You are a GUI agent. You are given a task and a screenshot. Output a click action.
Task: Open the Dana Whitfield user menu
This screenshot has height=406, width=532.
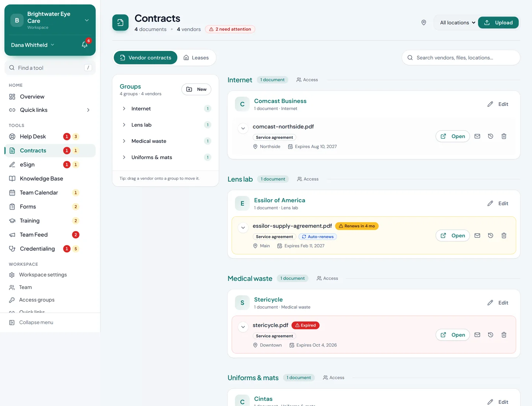point(33,45)
